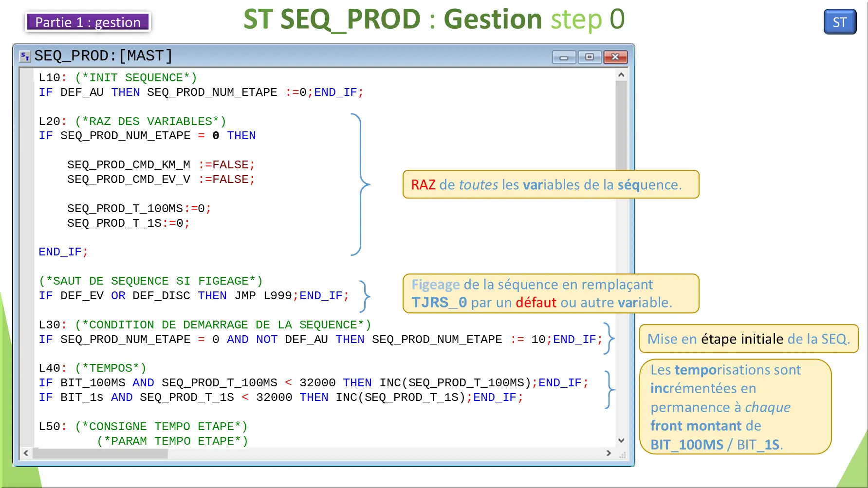
Task: Select the ST SEQ_PROD : Gestion step 0 heading
Action: [x=433, y=19]
